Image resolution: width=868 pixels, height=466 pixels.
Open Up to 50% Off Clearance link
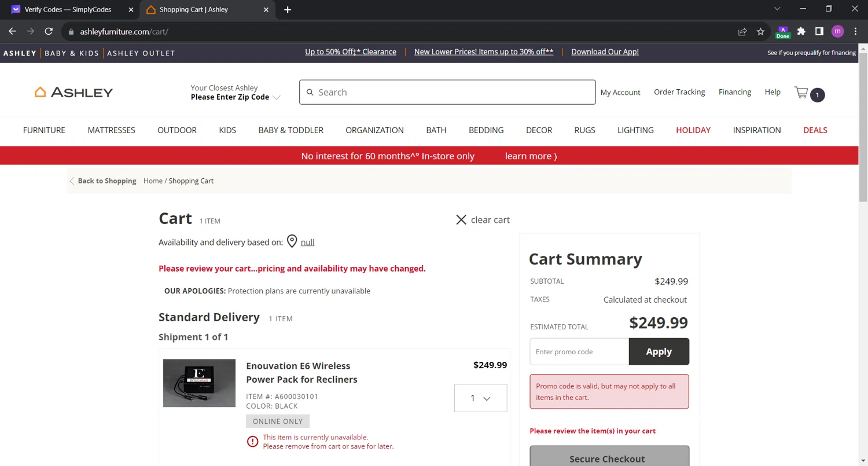point(351,52)
